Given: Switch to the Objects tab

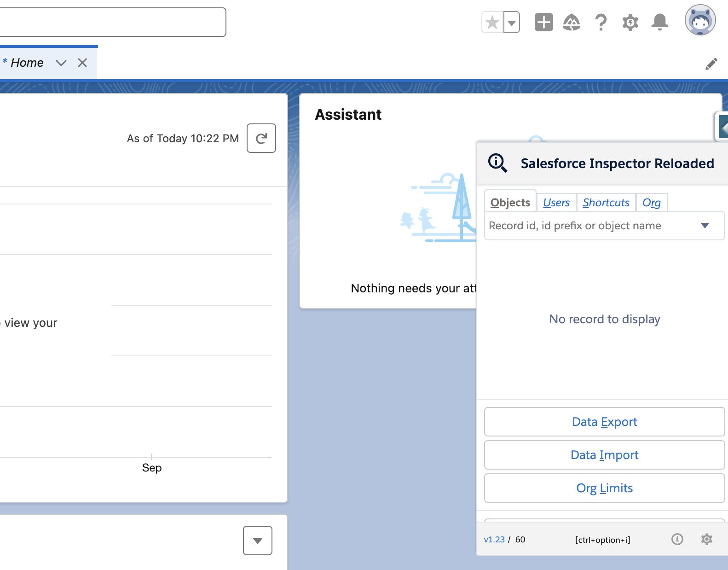Looking at the screenshot, I should 510,202.
